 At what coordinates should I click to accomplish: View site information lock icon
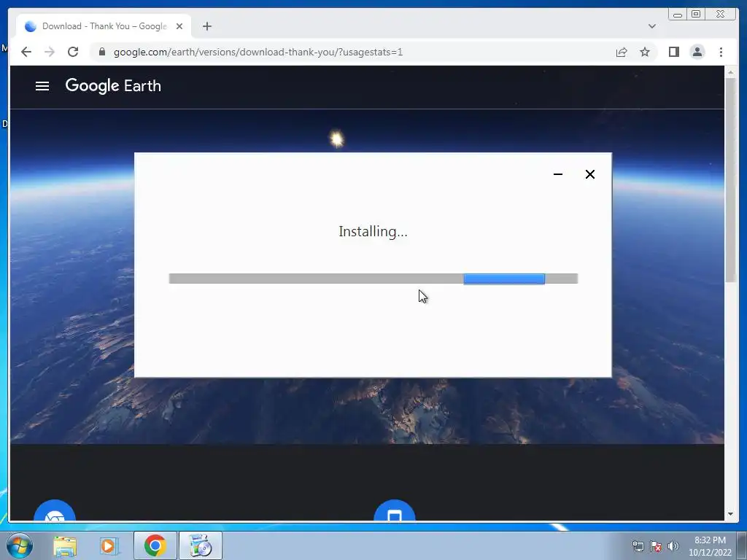coord(102,52)
